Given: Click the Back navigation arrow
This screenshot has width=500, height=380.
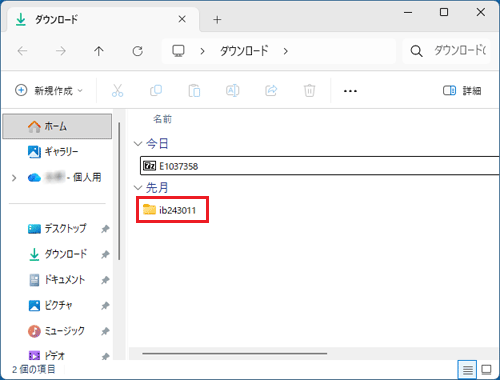Looking at the screenshot, I should tap(22, 51).
